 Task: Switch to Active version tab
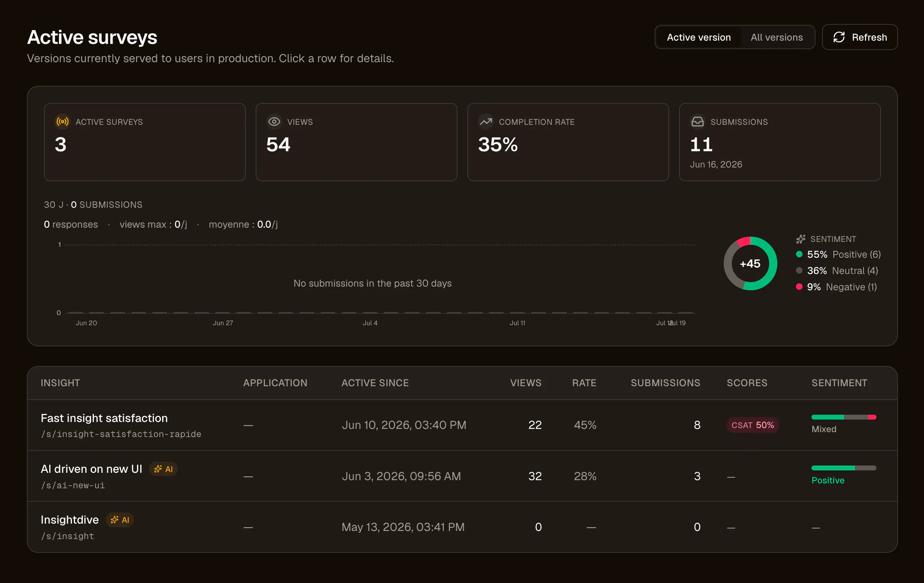pyautogui.click(x=698, y=37)
